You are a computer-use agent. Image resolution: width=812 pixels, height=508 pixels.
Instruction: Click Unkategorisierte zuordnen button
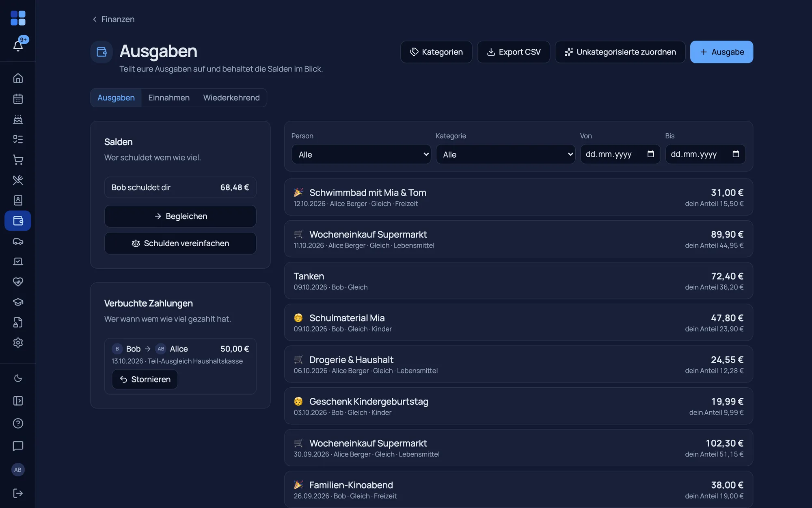pos(620,52)
